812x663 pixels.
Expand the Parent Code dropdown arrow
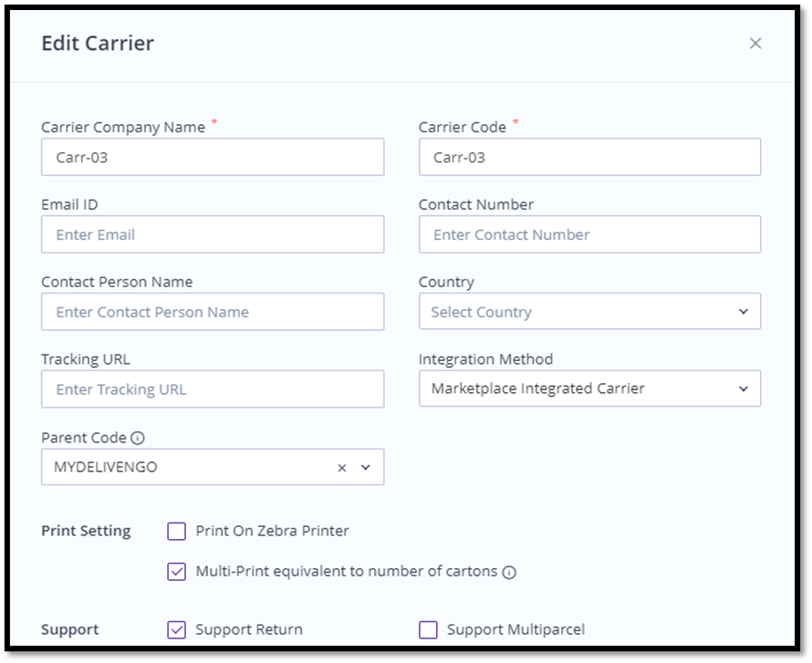(366, 467)
